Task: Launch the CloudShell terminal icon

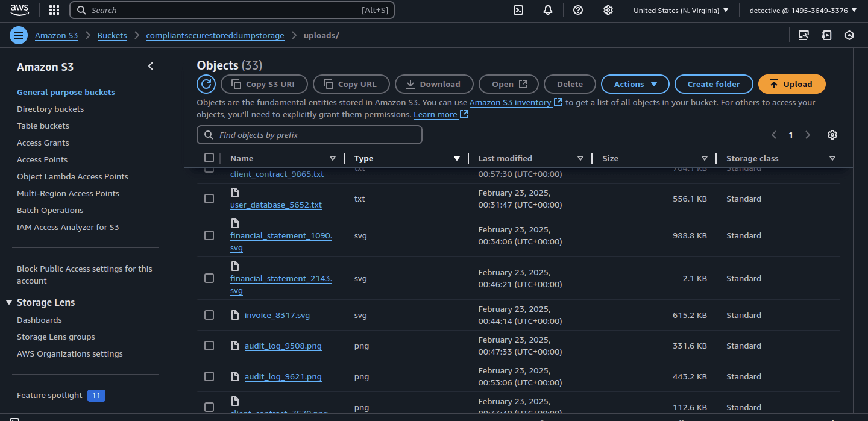Action: click(x=518, y=10)
